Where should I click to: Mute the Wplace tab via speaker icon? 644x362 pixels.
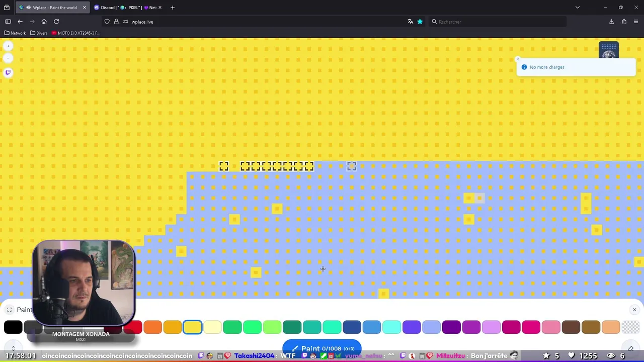(x=28, y=8)
